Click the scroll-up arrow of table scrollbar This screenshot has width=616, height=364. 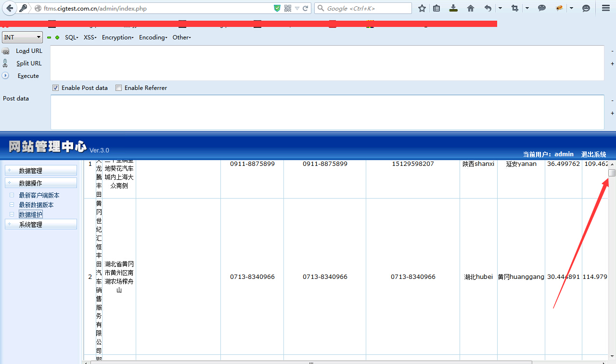coord(612,164)
